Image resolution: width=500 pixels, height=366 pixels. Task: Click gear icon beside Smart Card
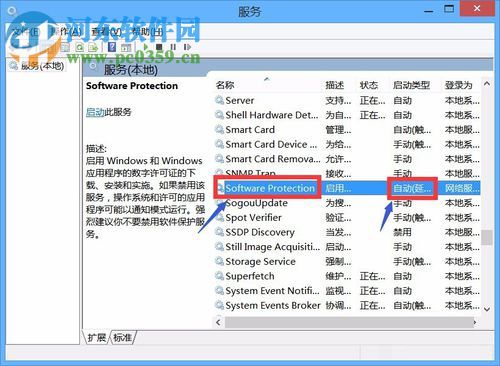pos(219,129)
